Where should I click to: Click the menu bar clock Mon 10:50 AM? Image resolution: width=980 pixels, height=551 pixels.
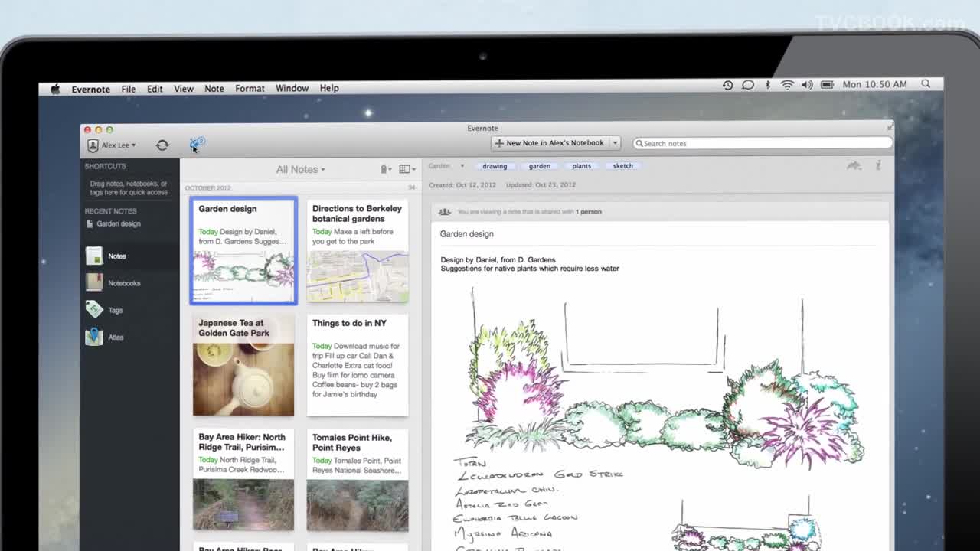point(874,84)
